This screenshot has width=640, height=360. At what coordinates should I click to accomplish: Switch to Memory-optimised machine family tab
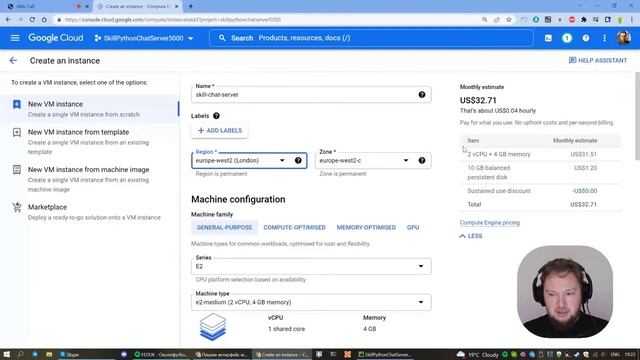coord(366,227)
